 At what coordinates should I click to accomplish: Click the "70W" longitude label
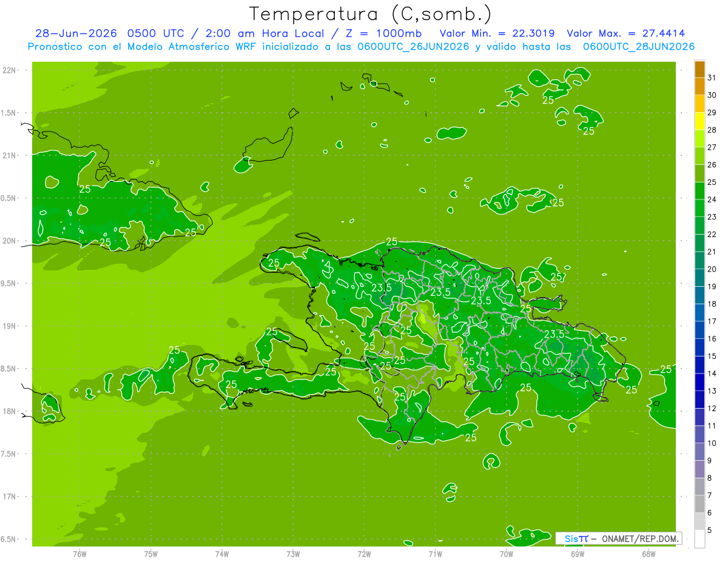[x=507, y=554]
